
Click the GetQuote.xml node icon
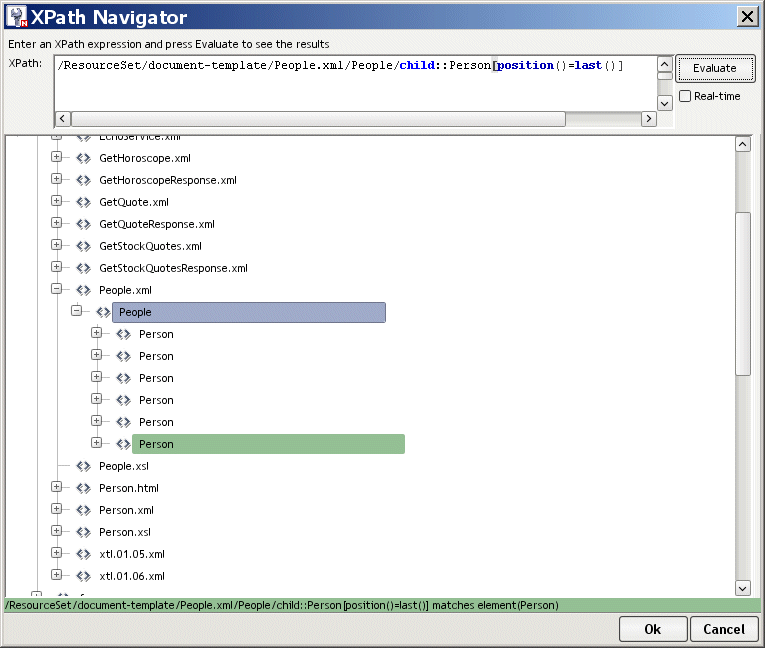(83, 202)
